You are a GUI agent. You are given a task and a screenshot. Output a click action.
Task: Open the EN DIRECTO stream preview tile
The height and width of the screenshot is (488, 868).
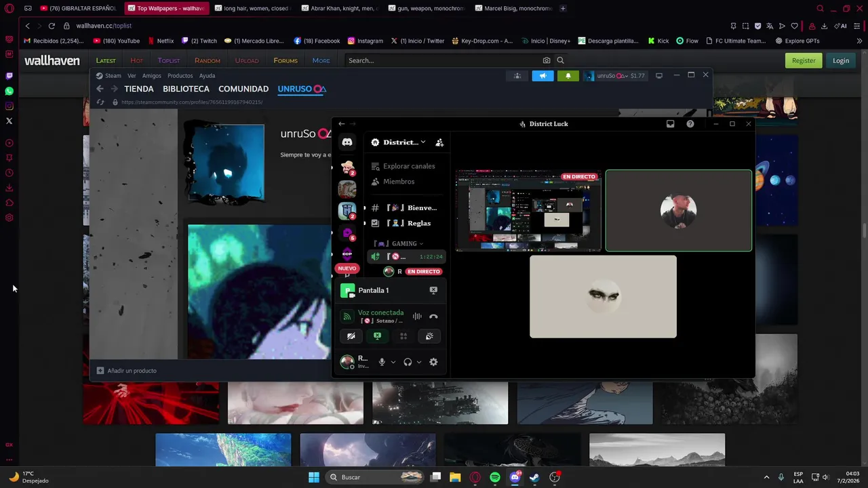pyautogui.click(x=528, y=211)
